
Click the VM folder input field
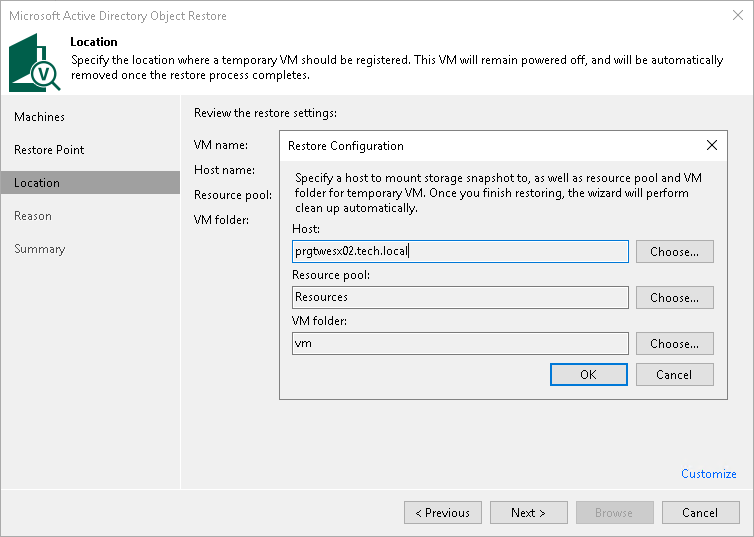tap(460, 344)
